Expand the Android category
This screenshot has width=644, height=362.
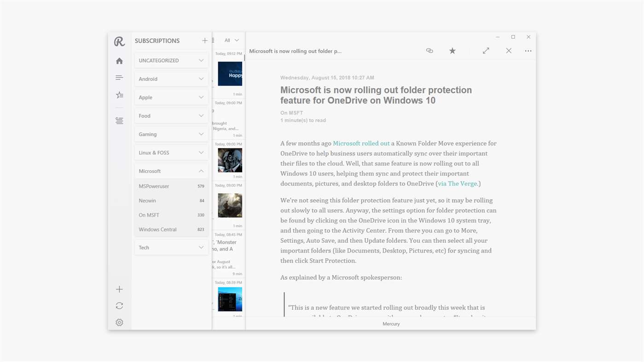click(x=171, y=79)
